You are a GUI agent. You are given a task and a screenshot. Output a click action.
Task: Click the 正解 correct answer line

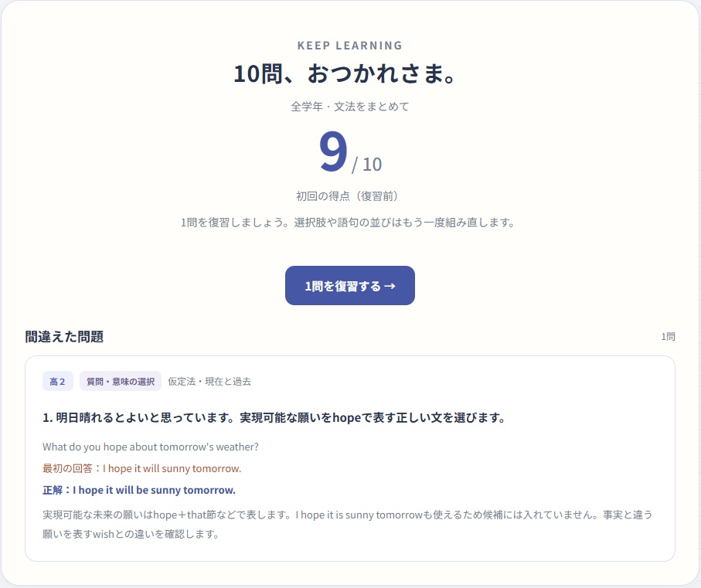click(139, 490)
